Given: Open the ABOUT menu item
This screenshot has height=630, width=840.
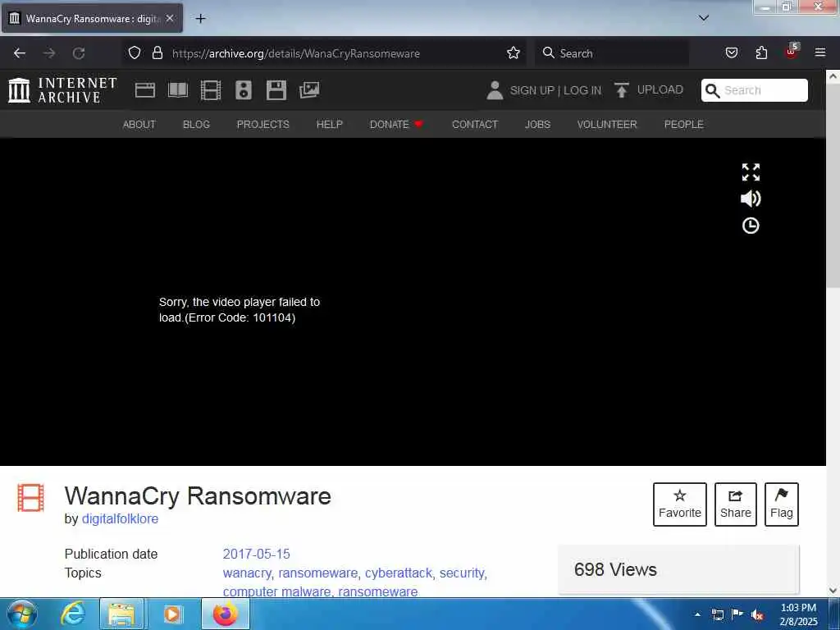Looking at the screenshot, I should [x=139, y=125].
